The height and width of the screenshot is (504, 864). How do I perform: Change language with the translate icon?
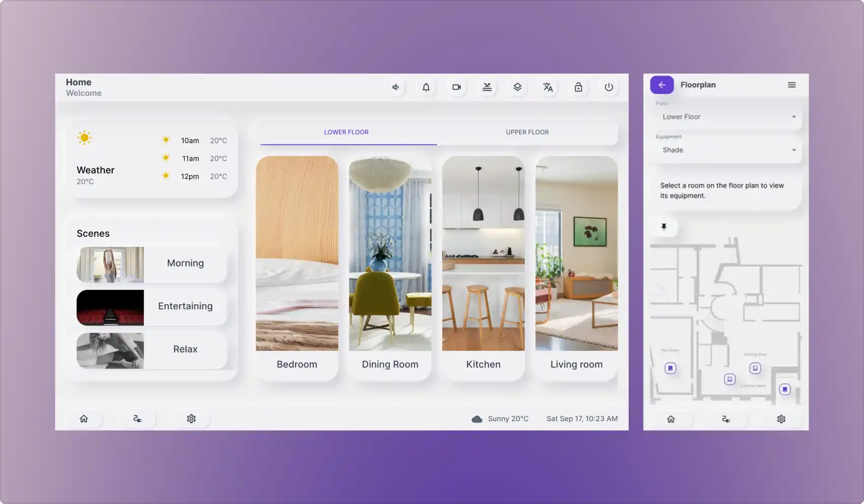click(x=548, y=87)
